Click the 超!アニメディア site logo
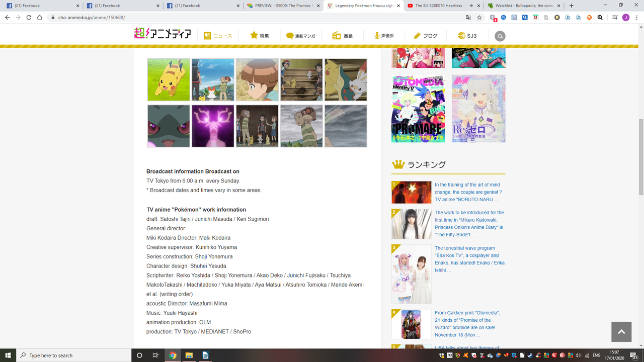644x362 pixels. pos(163,34)
